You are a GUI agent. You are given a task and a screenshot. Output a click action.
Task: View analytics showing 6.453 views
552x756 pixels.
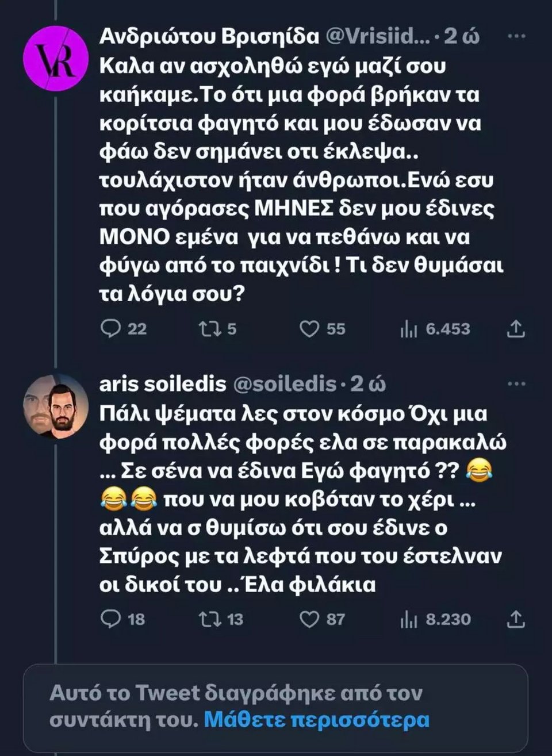tap(408, 329)
